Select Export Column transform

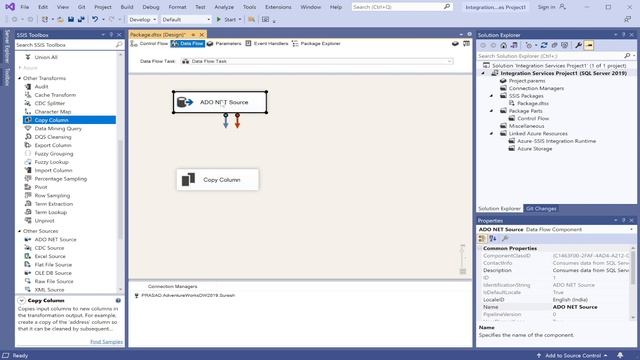[53, 145]
